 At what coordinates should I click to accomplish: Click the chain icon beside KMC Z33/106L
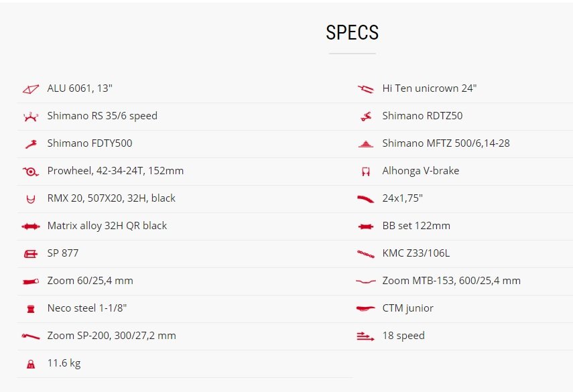coord(366,254)
